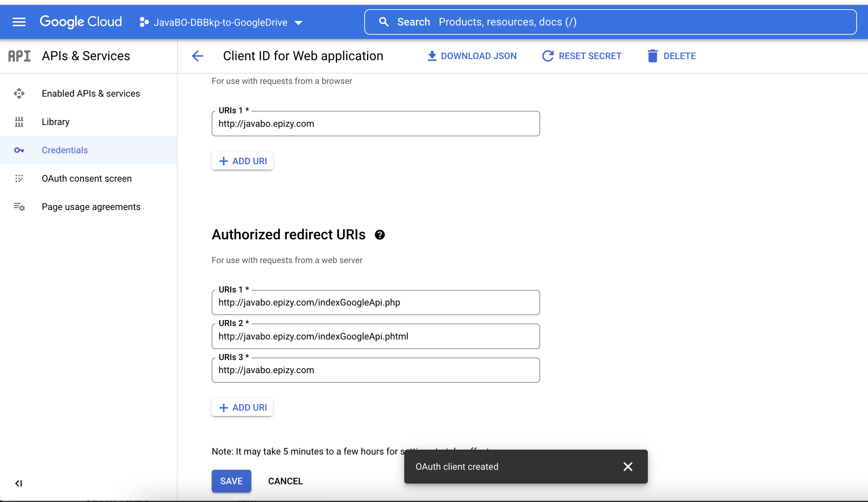This screenshot has height=502, width=868.
Task: Add another authorized redirect URI
Action: point(242,407)
